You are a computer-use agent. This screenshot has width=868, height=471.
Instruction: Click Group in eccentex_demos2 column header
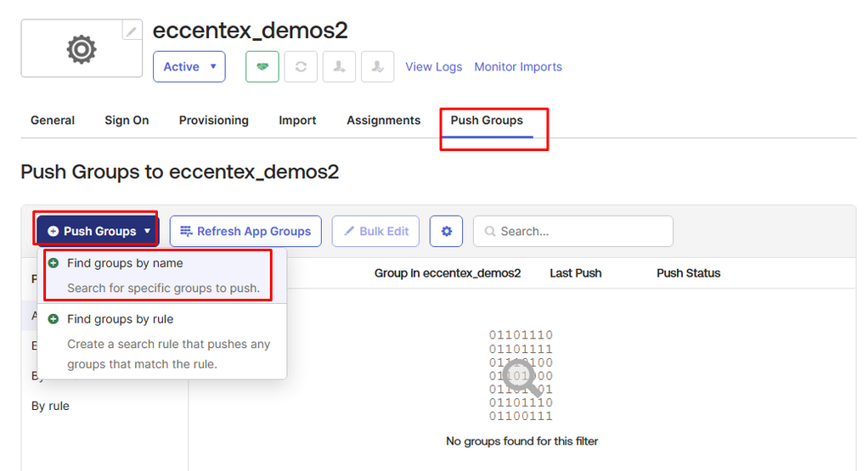pyautogui.click(x=448, y=273)
